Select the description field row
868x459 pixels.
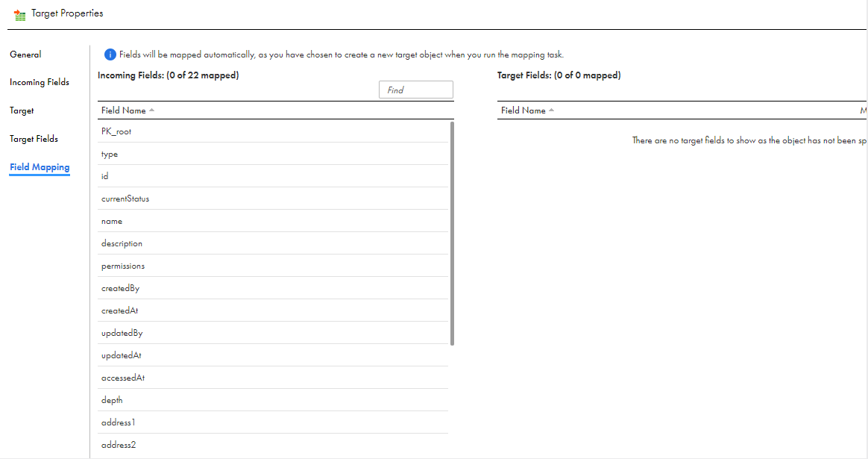pyautogui.click(x=273, y=243)
